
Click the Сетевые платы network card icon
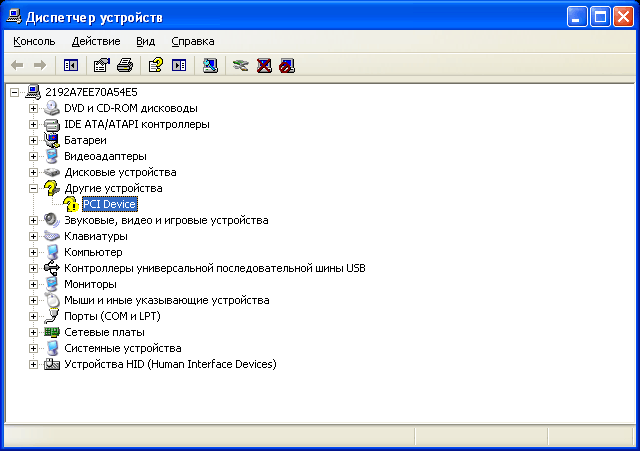tap(52, 332)
